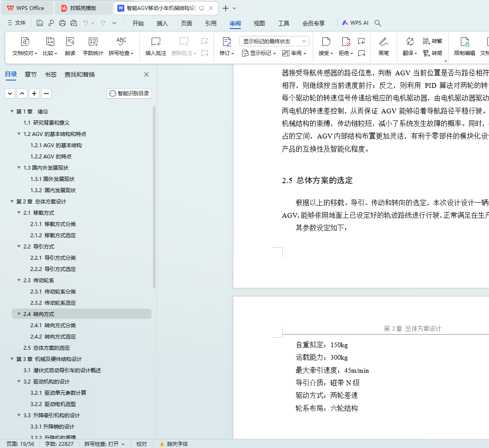489x448 pixels.
Task: Convert text with 转繁 button
Action: click(433, 41)
